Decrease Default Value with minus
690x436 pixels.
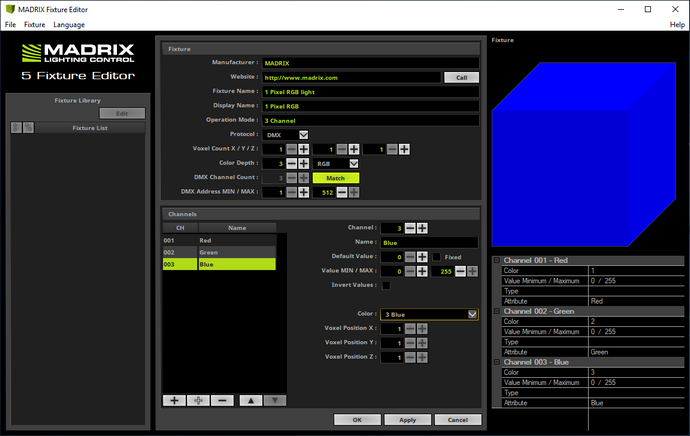pyautogui.click(x=410, y=257)
